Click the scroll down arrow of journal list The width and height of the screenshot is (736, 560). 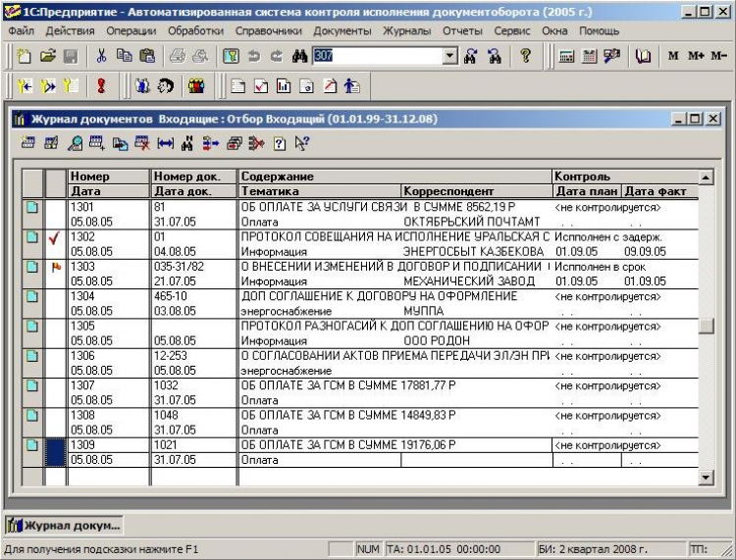coord(706,478)
